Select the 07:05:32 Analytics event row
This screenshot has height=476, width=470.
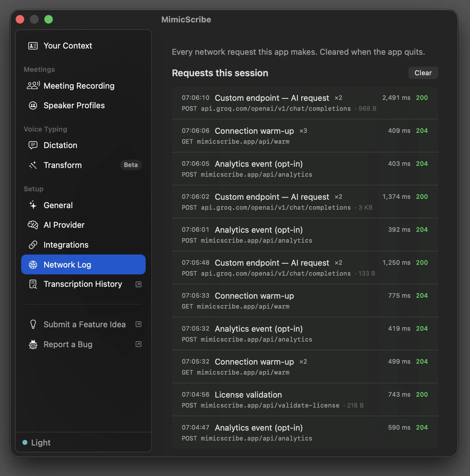(x=305, y=334)
